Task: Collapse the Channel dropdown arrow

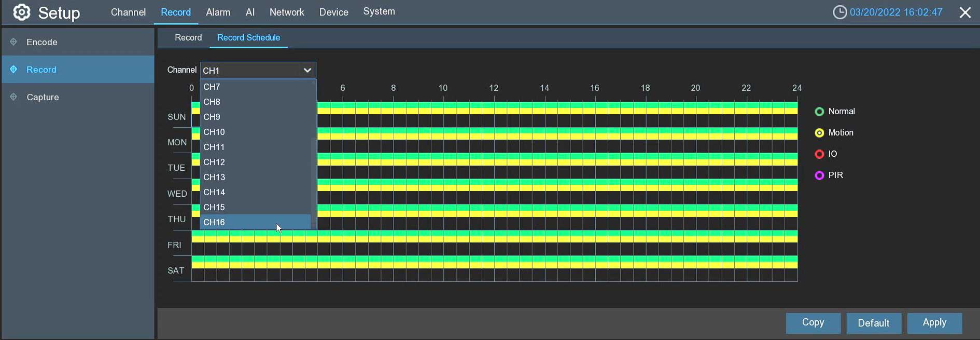Action: coord(307,70)
